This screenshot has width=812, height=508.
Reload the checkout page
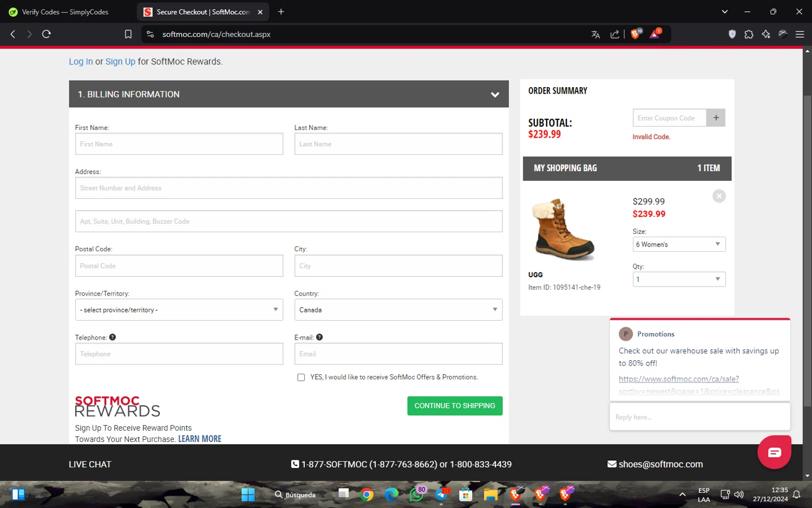point(47,34)
